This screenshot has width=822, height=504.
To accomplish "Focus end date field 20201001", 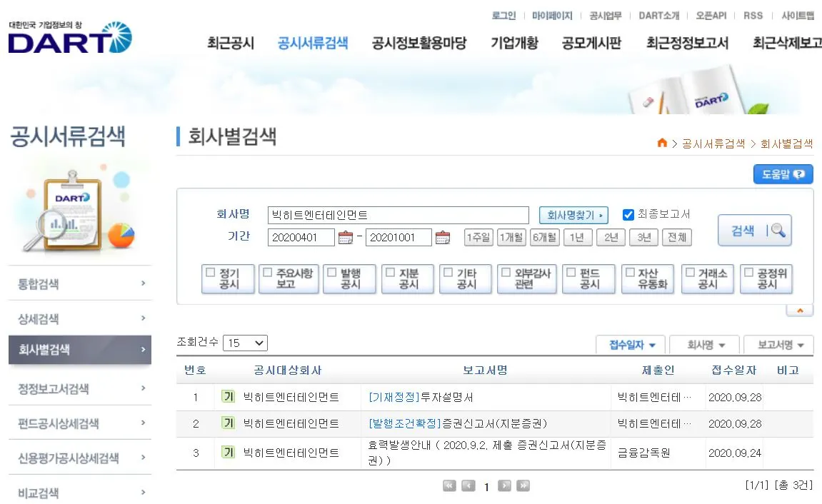I will pos(399,237).
